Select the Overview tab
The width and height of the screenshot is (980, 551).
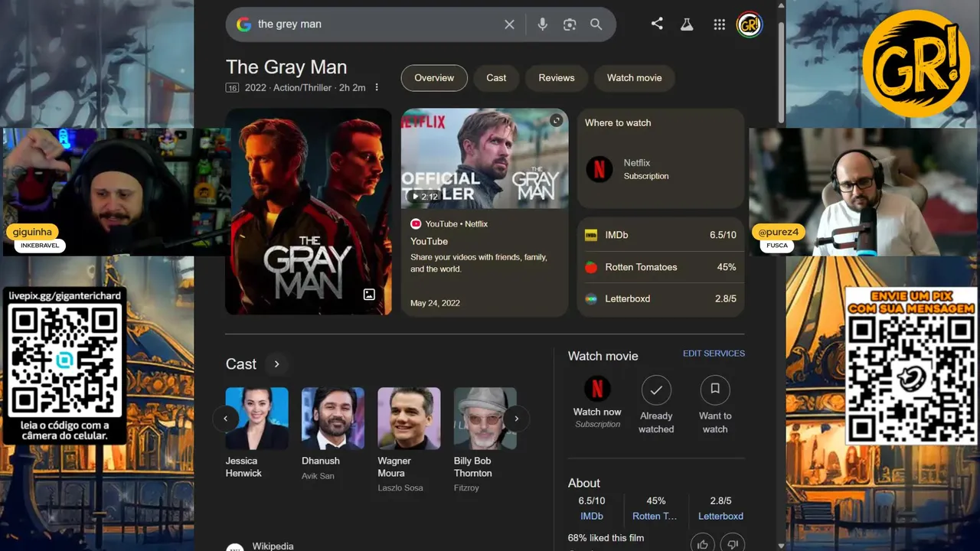[434, 78]
